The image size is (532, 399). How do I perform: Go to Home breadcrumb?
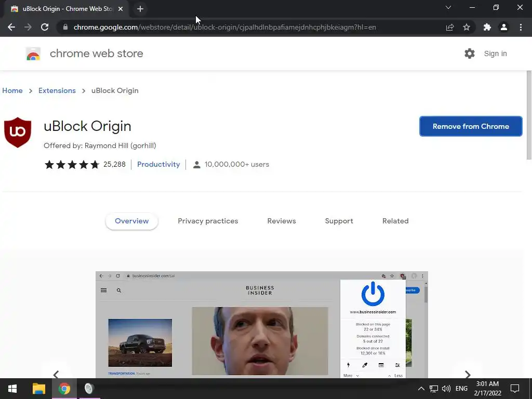point(12,90)
